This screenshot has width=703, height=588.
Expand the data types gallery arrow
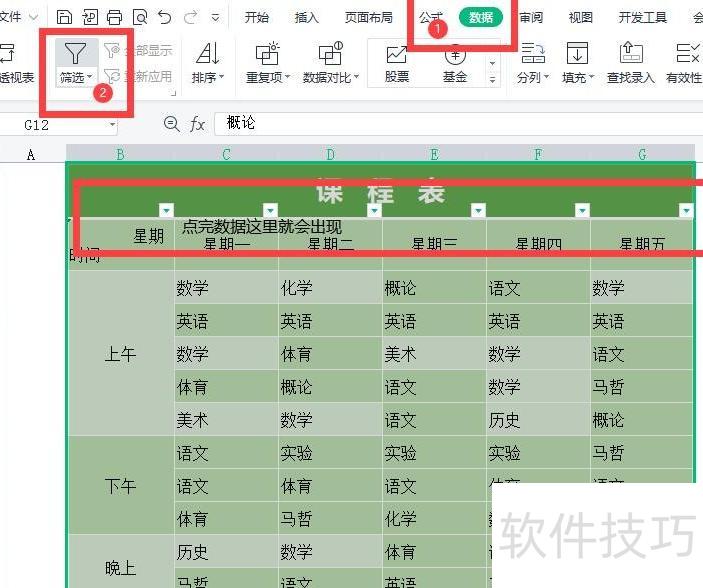tap(492, 80)
